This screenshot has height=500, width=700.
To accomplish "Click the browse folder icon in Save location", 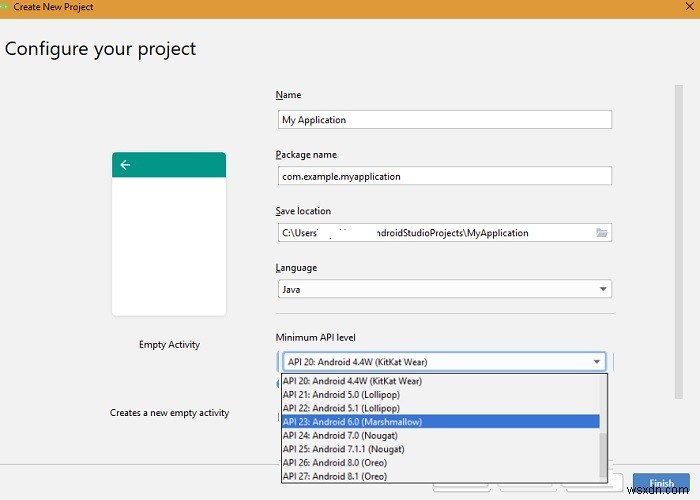I will click(x=601, y=233).
